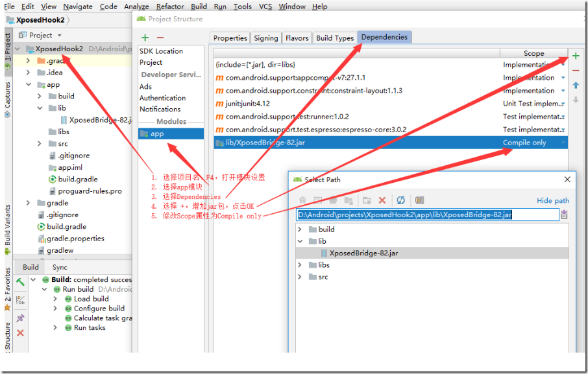Screen dimensions: 588x374
Task: Open the Build Variants side panel
Action: (8, 229)
